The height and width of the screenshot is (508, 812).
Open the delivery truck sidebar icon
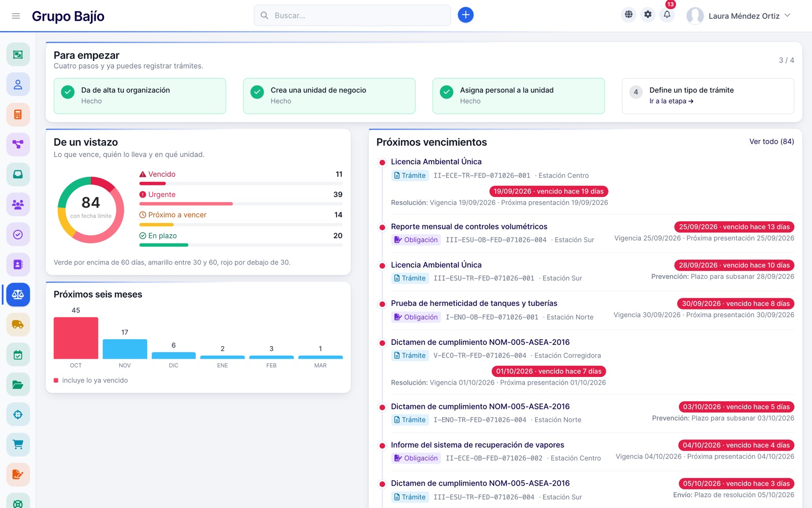pyautogui.click(x=18, y=324)
